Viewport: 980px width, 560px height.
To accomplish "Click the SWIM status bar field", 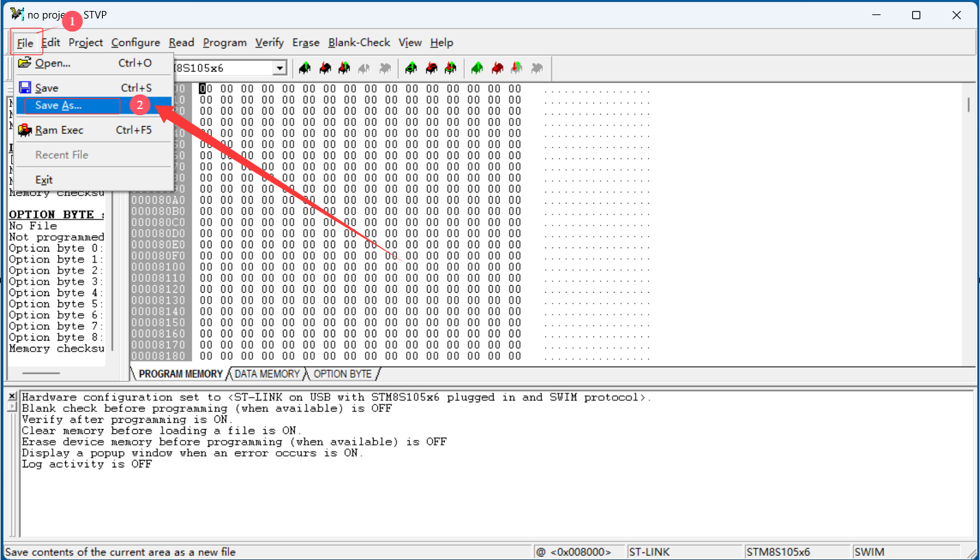I will (907, 552).
